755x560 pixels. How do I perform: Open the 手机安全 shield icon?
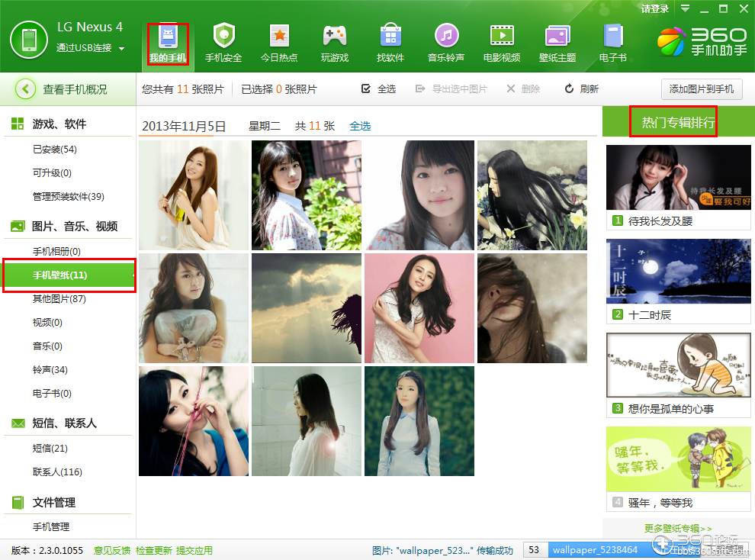[x=223, y=36]
